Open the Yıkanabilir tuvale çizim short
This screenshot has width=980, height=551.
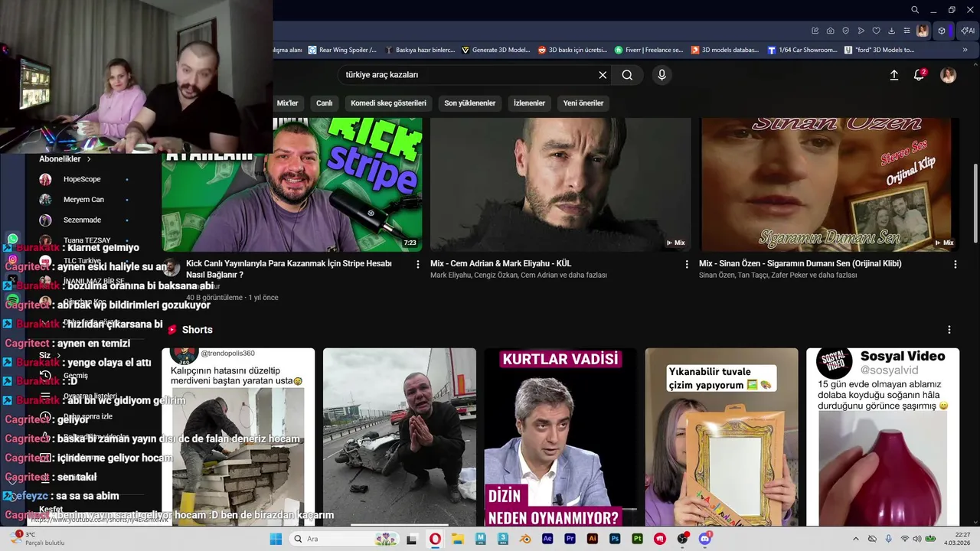point(721,437)
